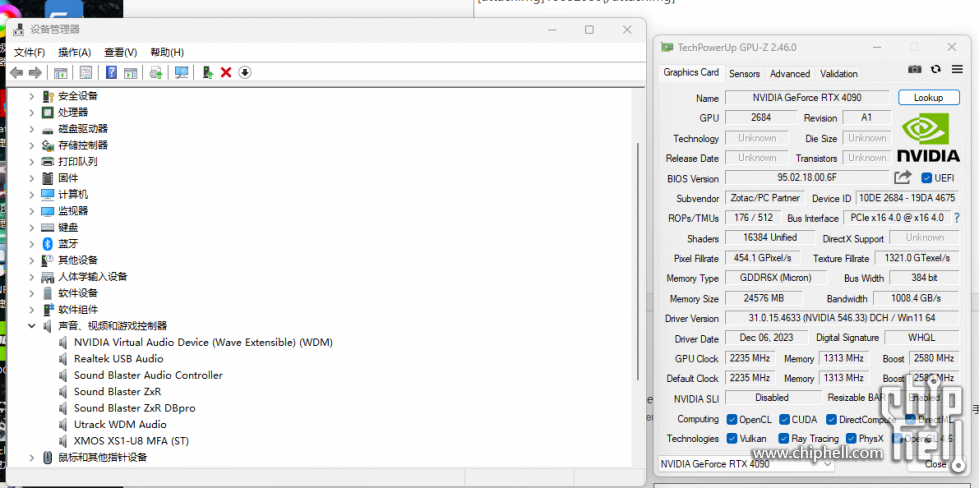The height and width of the screenshot is (488, 979).
Task: Toggle the CUDA checkbox
Action: pyautogui.click(x=784, y=419)
